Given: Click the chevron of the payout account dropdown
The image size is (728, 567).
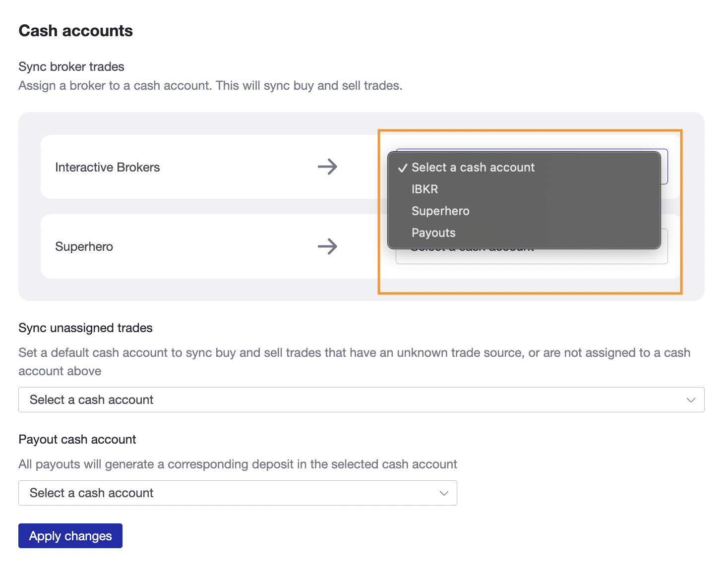Looking at the screenshot, I should click(444, 493).
